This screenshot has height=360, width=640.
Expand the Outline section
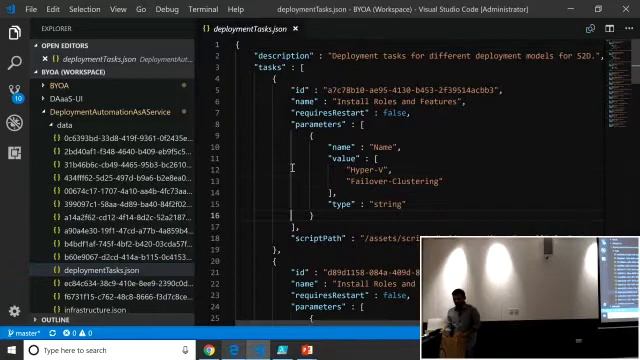[x=113, y=320]
